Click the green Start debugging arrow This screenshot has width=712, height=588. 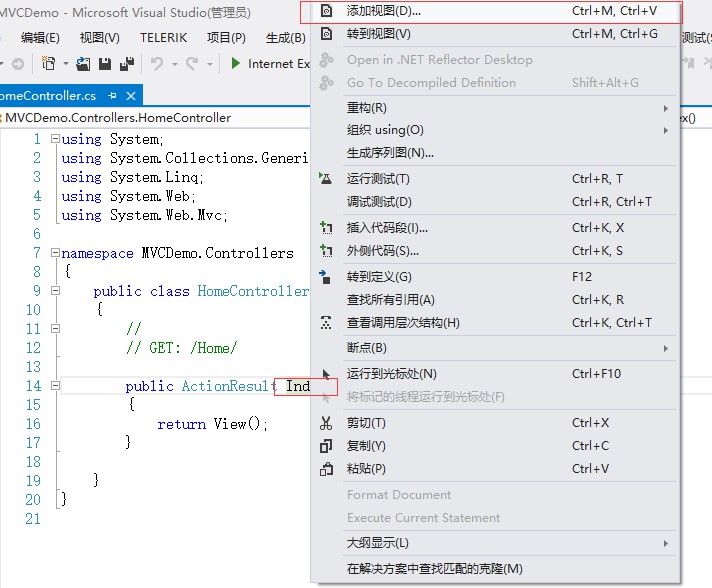coord(235,64)
